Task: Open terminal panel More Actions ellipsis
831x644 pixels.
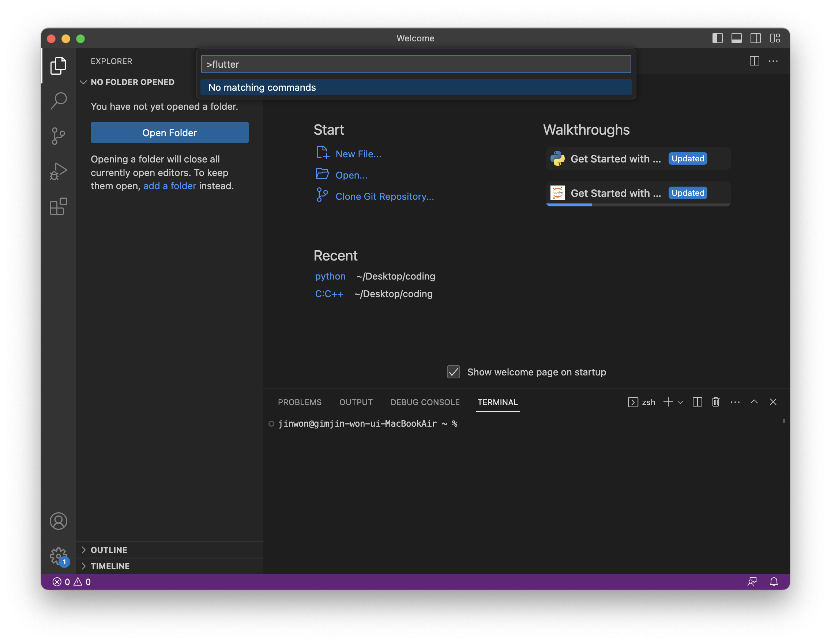Action: point(735,402)
